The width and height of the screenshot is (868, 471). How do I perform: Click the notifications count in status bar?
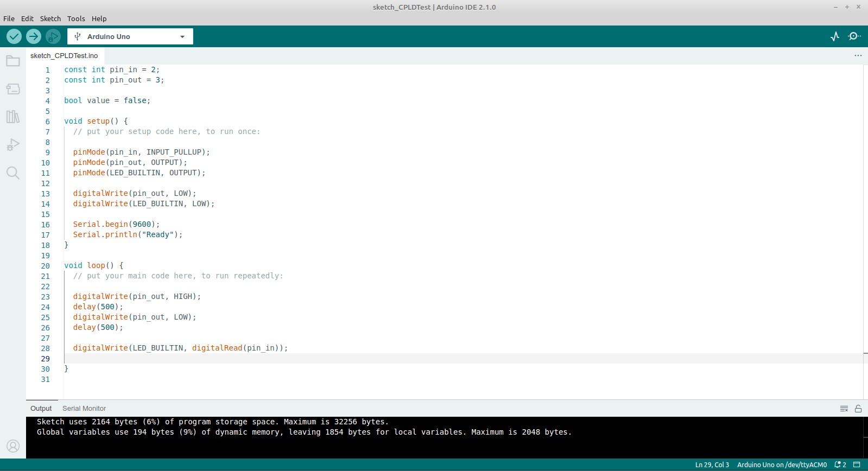coord(840,464)
